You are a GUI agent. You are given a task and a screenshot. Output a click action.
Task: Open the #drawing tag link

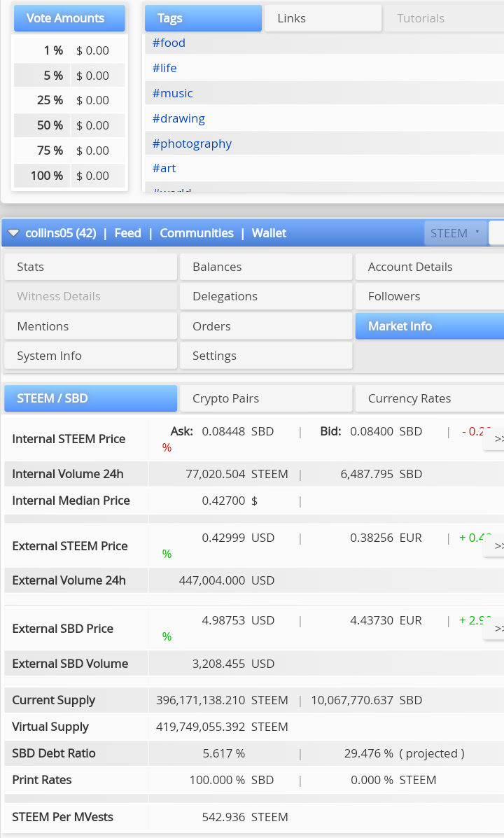coord(178,118)
